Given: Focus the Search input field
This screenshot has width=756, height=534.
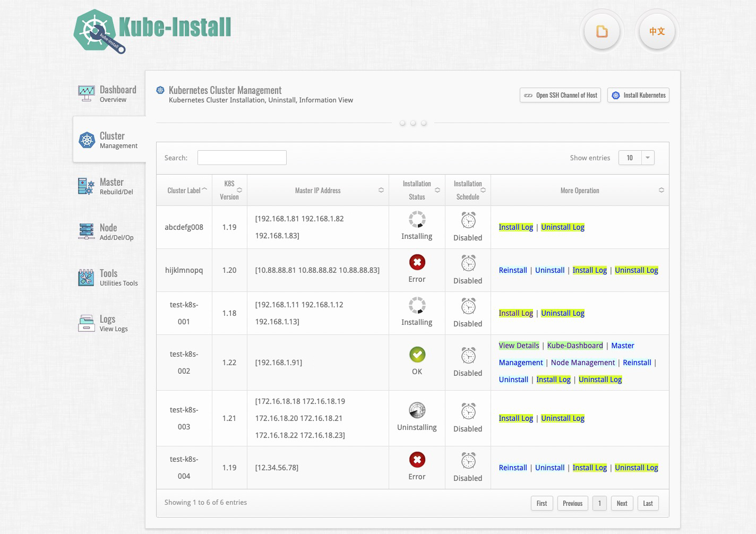Looking at the screenshot, I should (x=242, y=158).
